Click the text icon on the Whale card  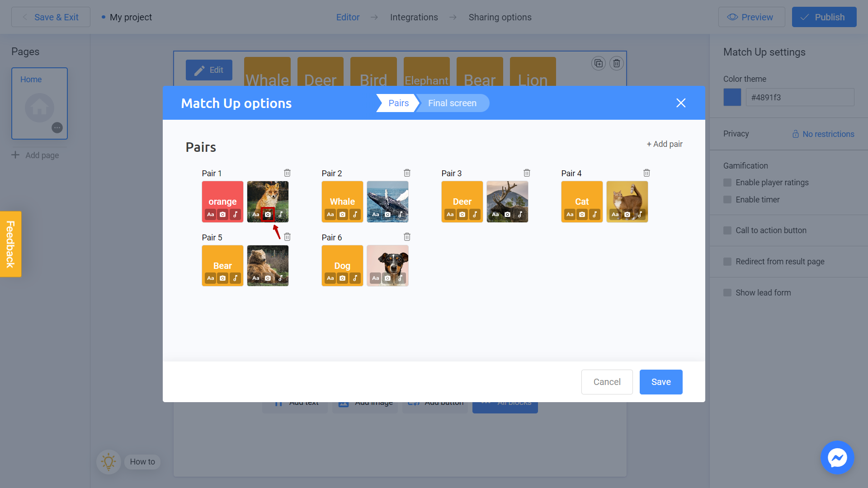(x=330, y=214)
